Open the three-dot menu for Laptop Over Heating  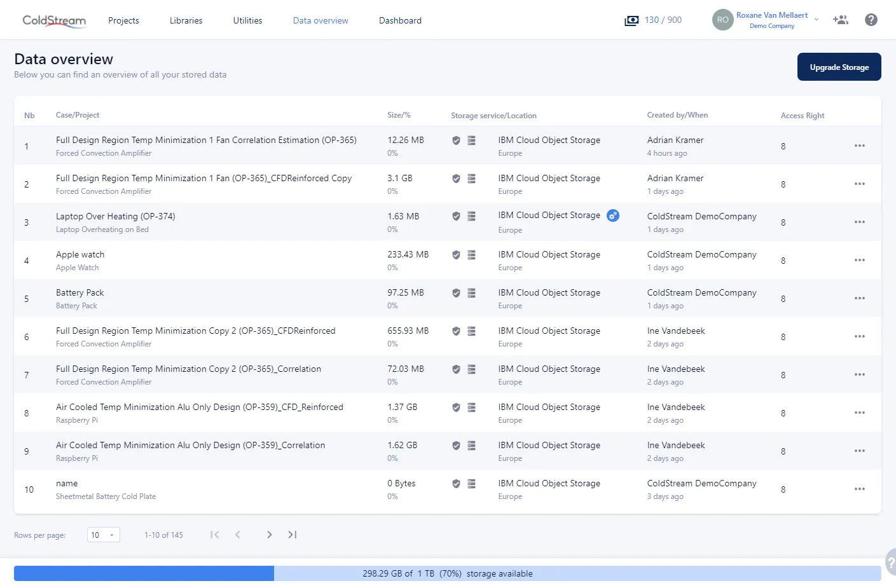[860, 222]
